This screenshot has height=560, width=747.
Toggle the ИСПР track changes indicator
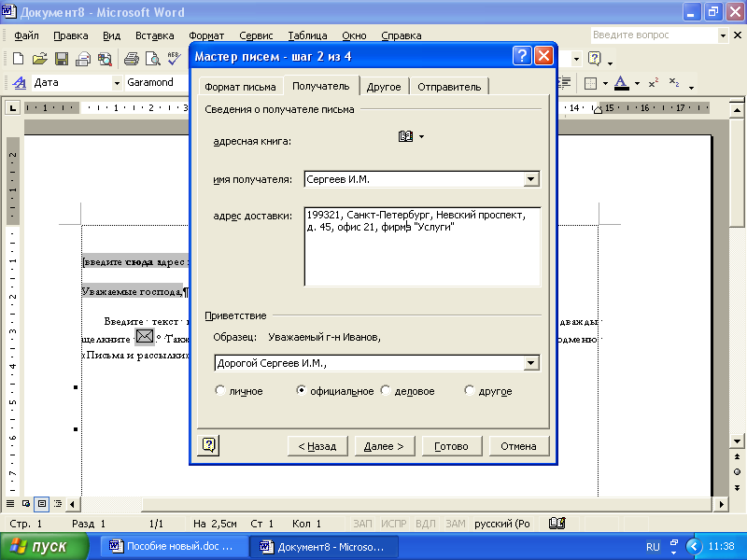point(393,524)
